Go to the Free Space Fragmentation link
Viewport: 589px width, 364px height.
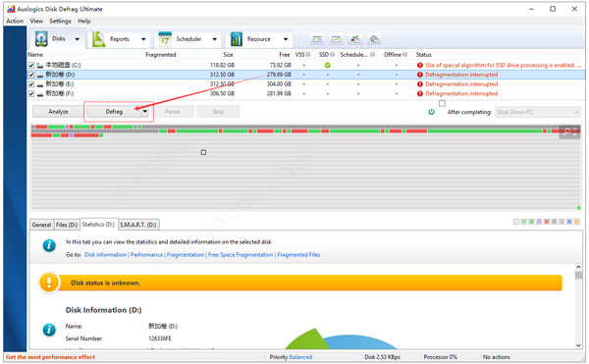coord(241,255)
